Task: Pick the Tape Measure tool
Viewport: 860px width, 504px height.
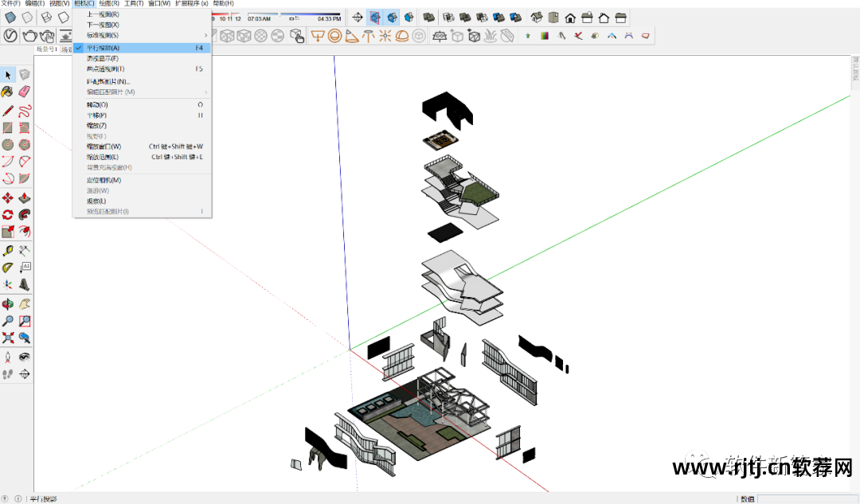Action: click(x=8, y=251)
